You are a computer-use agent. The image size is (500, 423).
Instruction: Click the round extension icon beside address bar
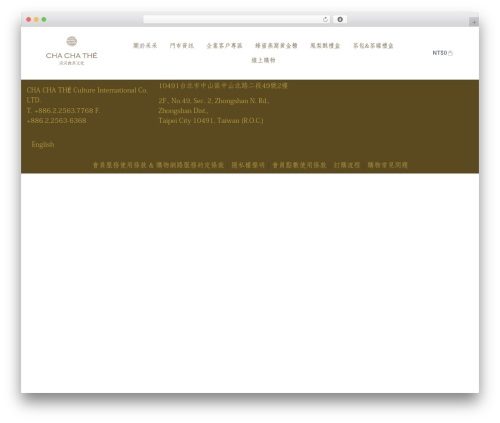click(x=340, y=19)
